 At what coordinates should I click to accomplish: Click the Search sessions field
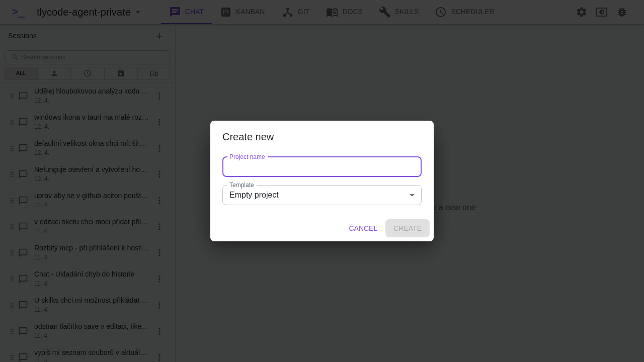(88, 57)
